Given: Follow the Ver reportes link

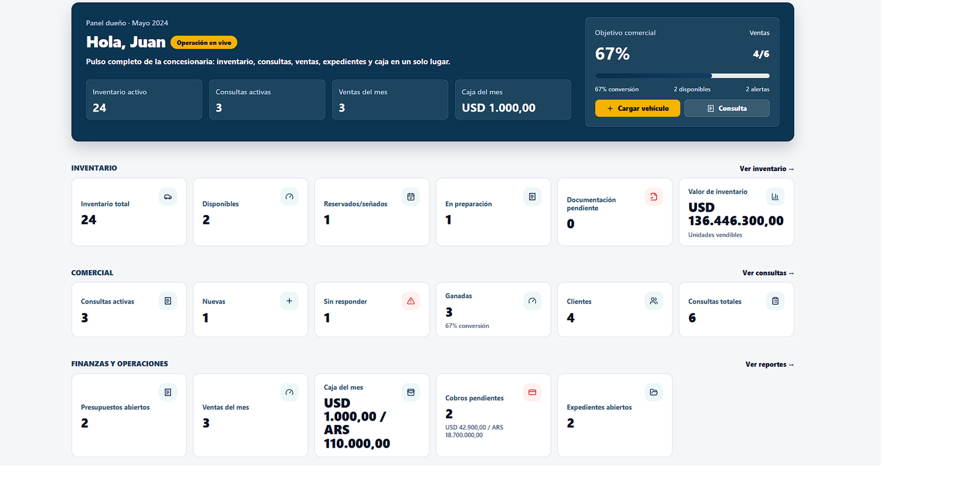Looking at the screenshot, I should pos(769,364).
